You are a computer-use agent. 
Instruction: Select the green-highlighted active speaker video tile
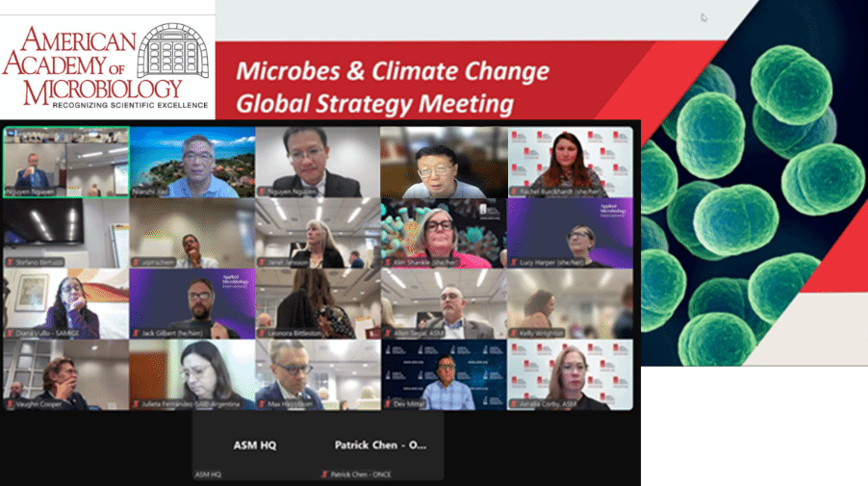click(66, 163)
